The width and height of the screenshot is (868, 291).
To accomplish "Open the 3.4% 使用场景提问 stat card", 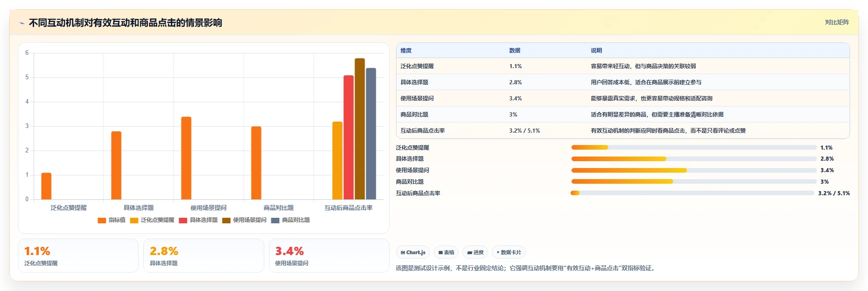I will tap(329, 256).
